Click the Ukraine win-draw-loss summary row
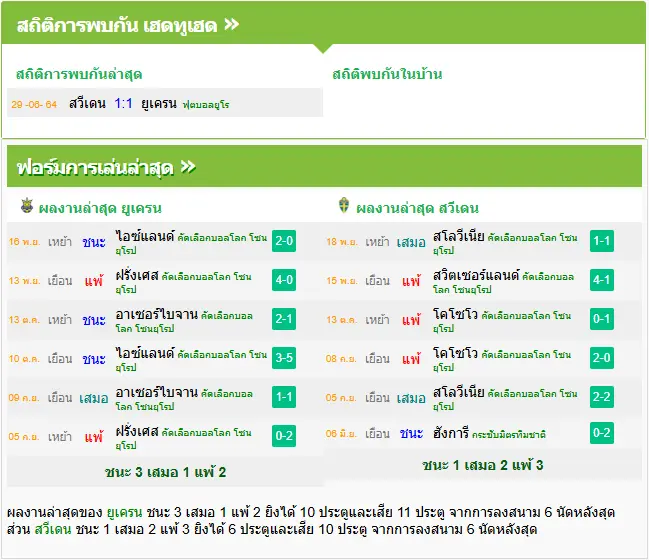The width and height of the screenshot is (649, 560). [x=165, y=472]
